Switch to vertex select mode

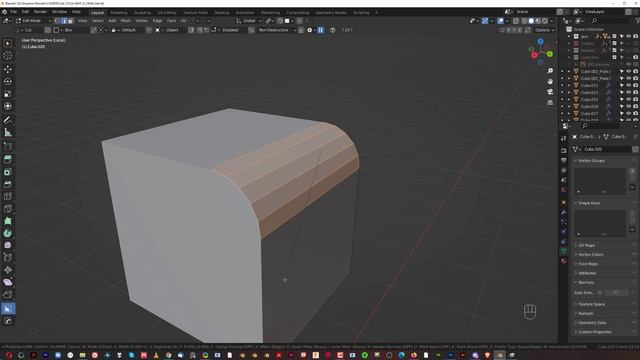(x=57, y=21)
